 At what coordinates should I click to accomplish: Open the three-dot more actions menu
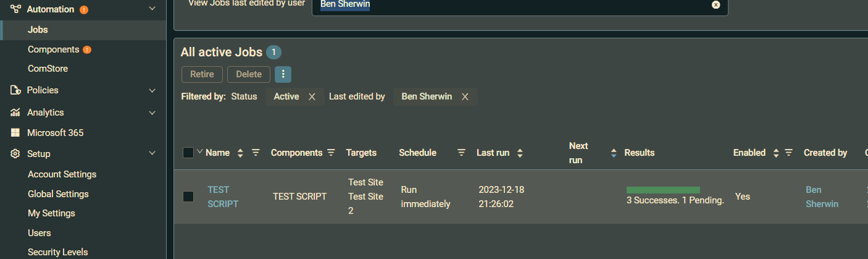click(x=283, y=74)
